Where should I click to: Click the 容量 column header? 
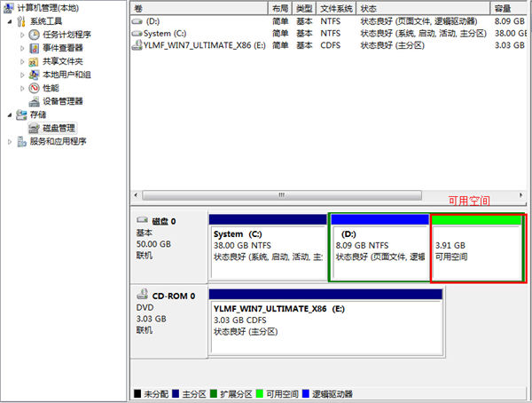click(503, 7)
